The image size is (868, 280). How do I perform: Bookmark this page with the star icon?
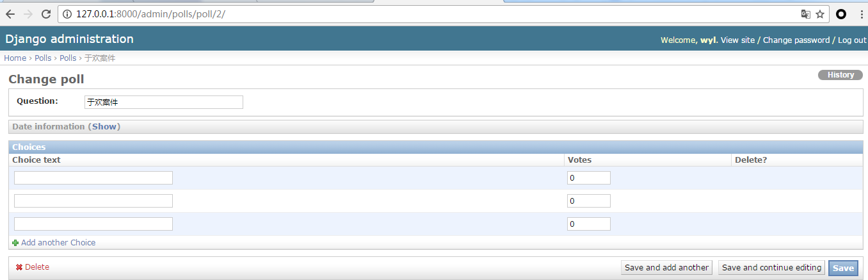pyautogui.click(x=820, y=14)
